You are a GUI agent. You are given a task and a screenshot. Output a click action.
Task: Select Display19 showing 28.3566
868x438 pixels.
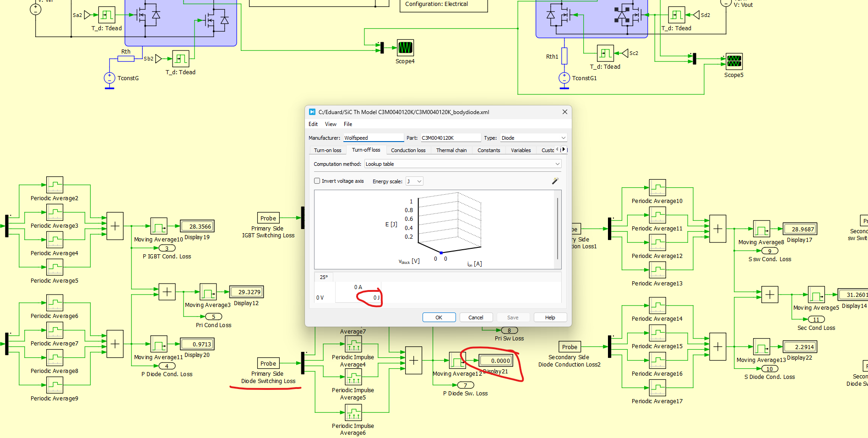point(197,226)
